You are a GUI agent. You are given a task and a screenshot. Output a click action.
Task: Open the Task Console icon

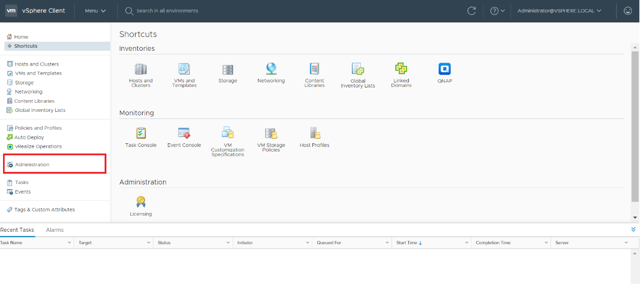pyautogui.click(x=141, y=133)
